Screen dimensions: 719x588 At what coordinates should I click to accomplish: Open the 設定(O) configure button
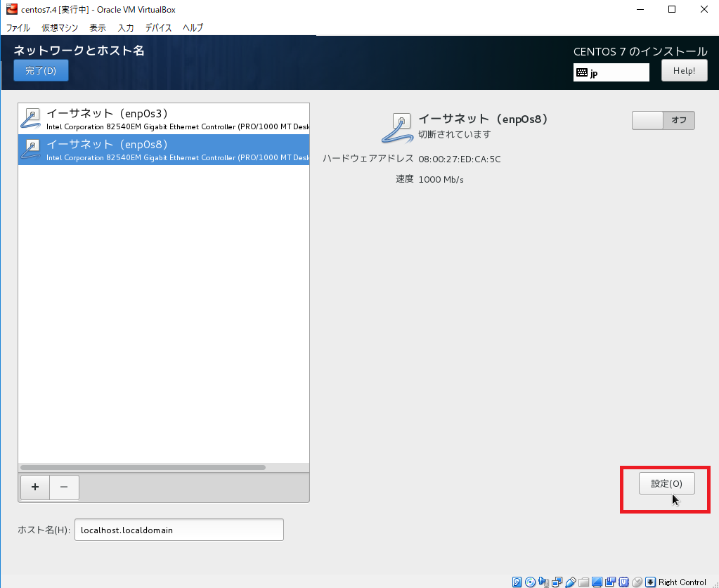click(666, 483)
